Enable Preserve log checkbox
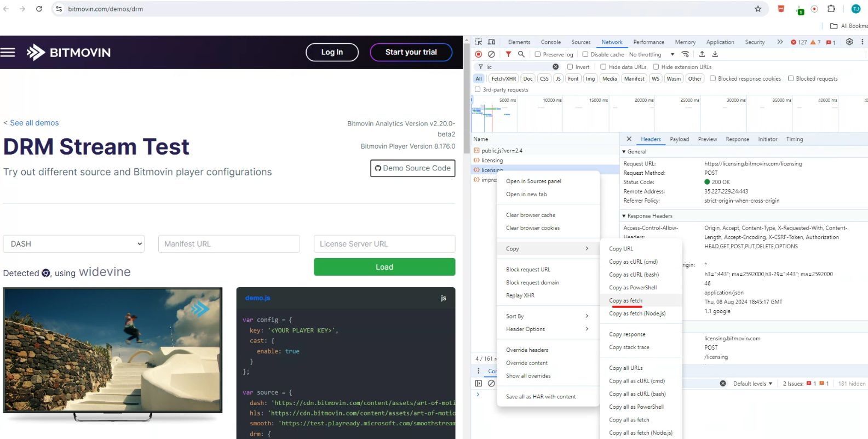 [x=538, y=54]
